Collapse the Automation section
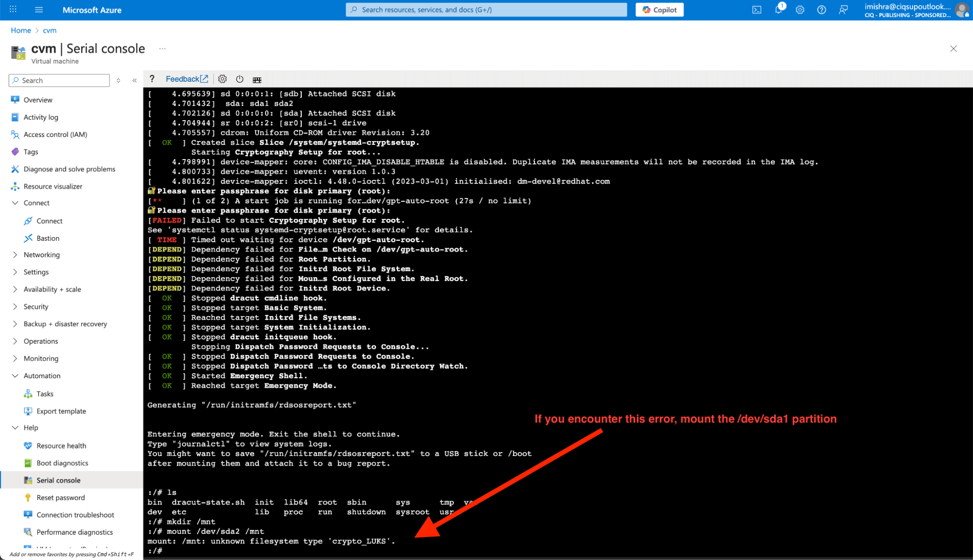The image size is (973, 560). (x=15, y=376)
